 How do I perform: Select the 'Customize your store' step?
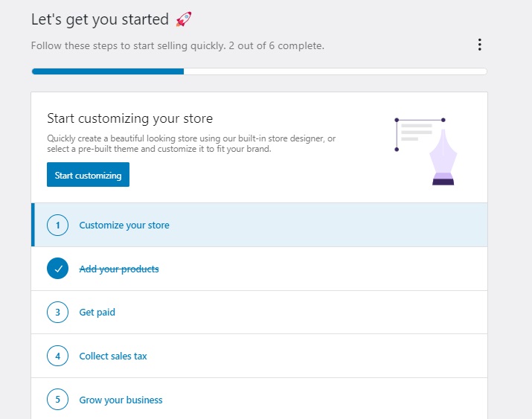(124, 226)
